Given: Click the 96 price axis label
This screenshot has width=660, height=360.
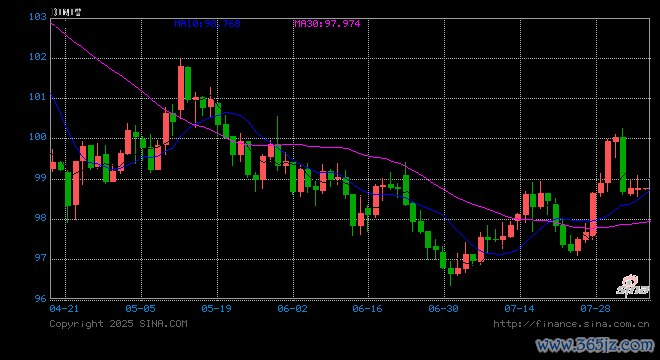Looking at the screenshot, I should point(40,299).
